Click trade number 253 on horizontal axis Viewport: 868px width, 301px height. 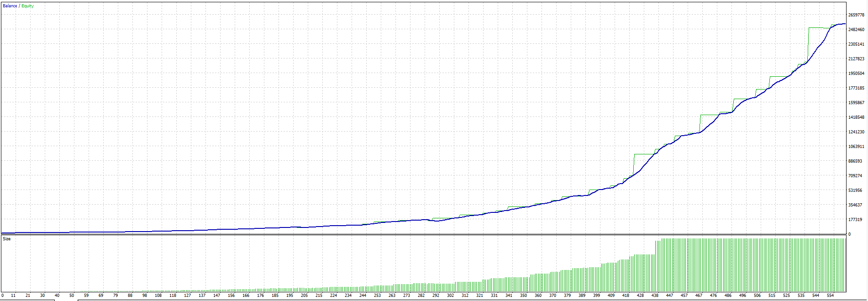[x=377, y=296]
